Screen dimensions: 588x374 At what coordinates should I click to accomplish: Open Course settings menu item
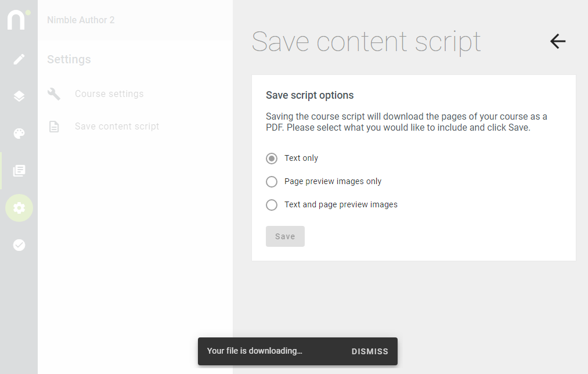[x=109, y=93]
